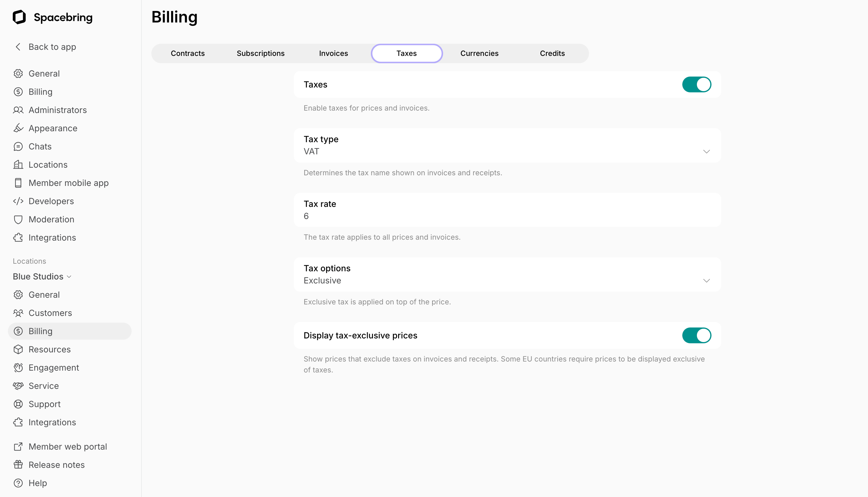This screenshot has width=868, height=497.
Task: Click the Tax rate input field
Action: (507, 210)
